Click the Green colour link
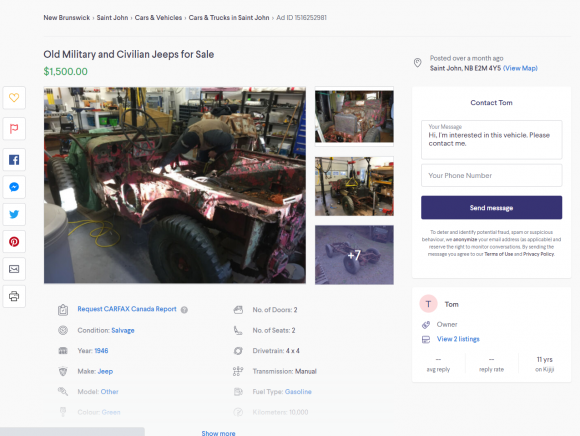The width and height of the screenshot is (580, 436). click(111, 412)
